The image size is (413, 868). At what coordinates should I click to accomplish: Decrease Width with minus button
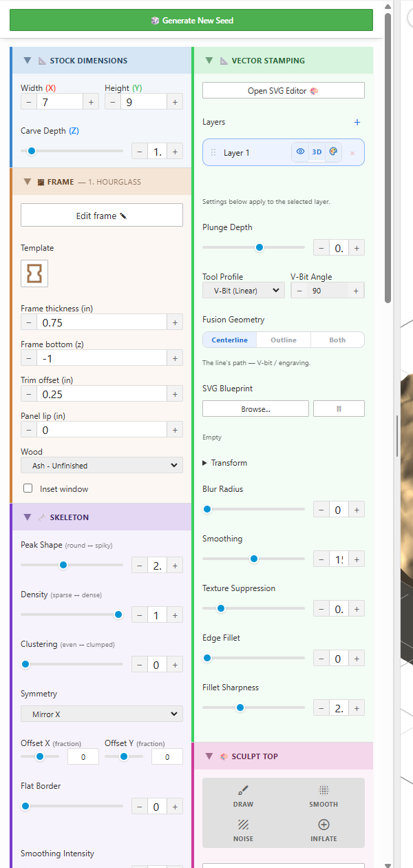[x=28, y=101]
